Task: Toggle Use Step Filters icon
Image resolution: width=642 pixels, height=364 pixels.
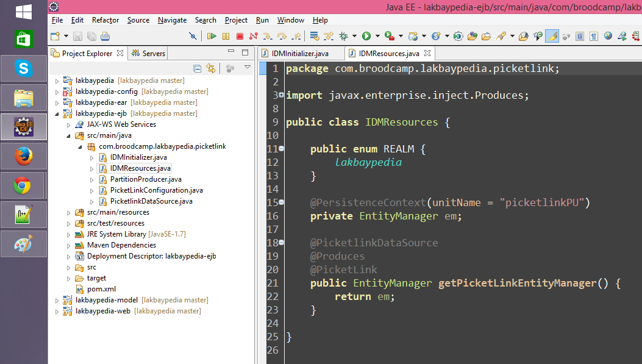Action: coord(329,36)
